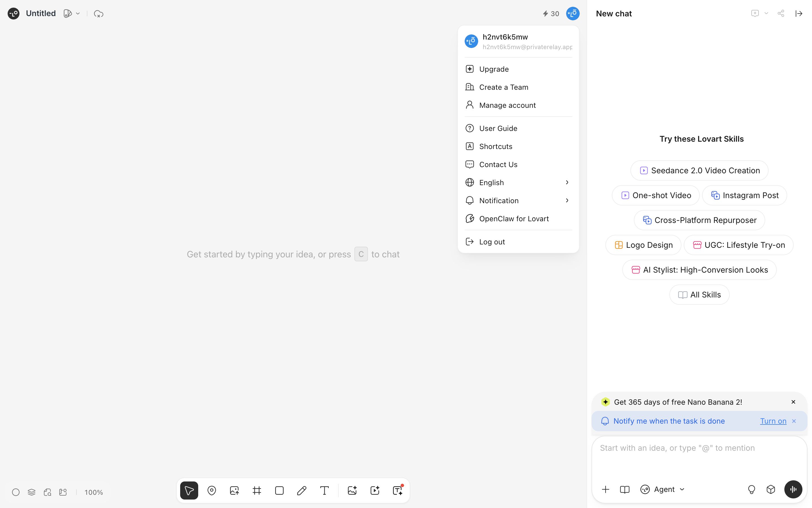Screen dimensions: 812x508
Task: Choose Cross-Platform Repurposer skill
Action: click(699, 220)
